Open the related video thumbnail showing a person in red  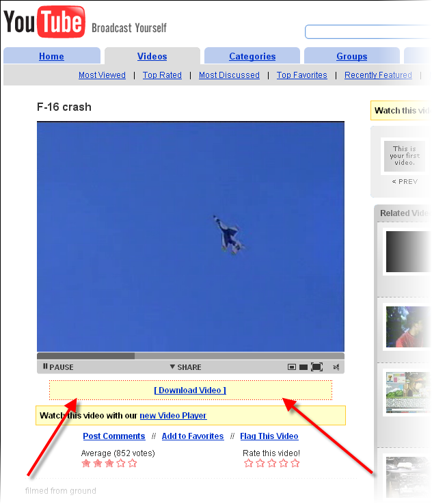[x=408, y=327]
